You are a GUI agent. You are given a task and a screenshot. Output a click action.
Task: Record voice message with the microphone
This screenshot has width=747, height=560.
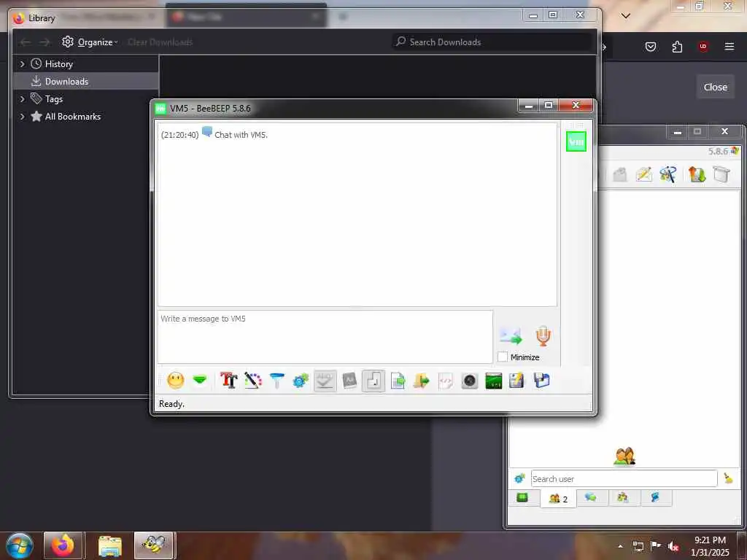[x=543, y=335]
